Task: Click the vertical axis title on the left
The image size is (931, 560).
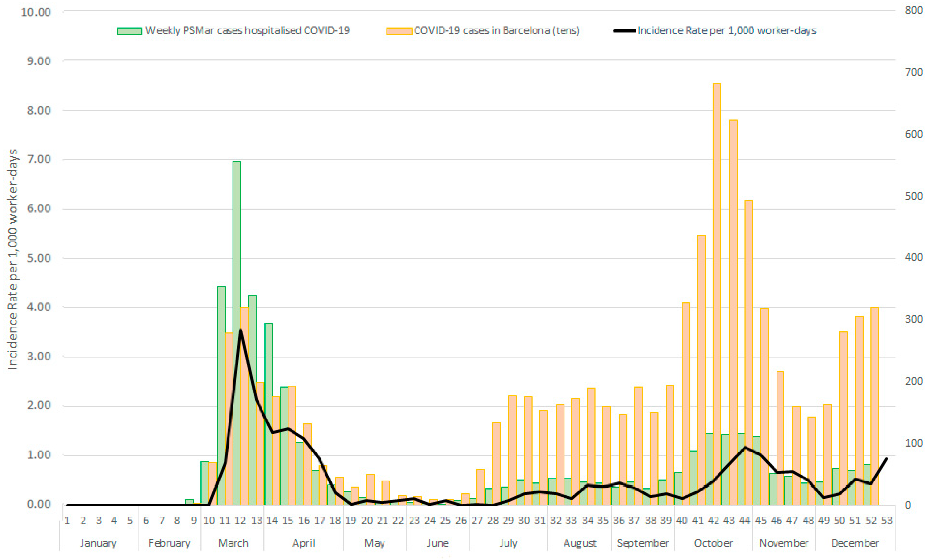Action: click(13, 259)
